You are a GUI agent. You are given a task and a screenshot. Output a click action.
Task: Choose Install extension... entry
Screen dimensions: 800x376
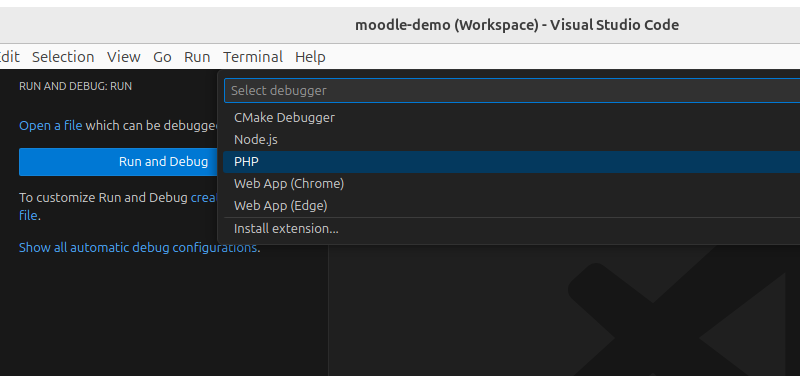(x=511, y=229)
